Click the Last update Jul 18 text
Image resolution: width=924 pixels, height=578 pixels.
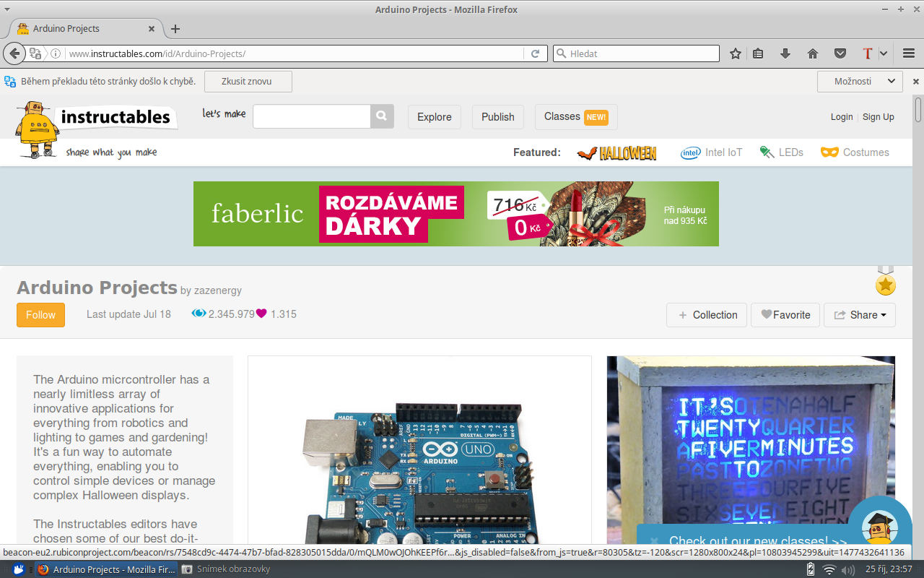(128, 314)
